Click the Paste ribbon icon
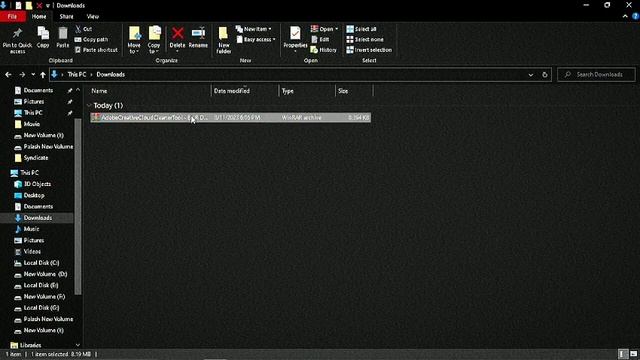This screenshot has width=640, height=360. [x=62, y=38]
